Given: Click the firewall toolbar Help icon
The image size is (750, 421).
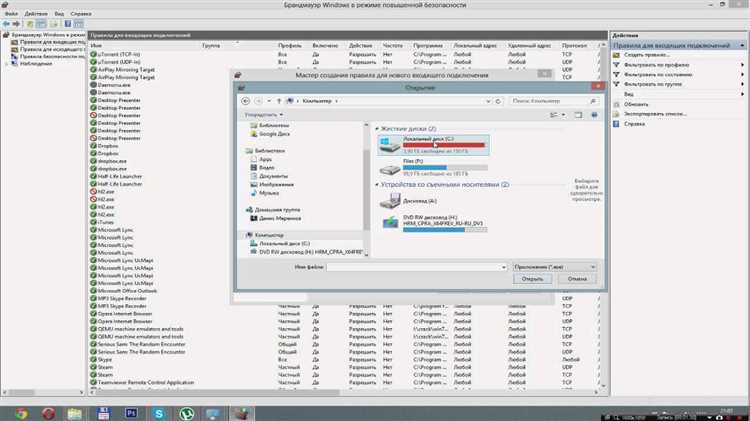Looking at the screenshot, I should (x=67, y=23).
